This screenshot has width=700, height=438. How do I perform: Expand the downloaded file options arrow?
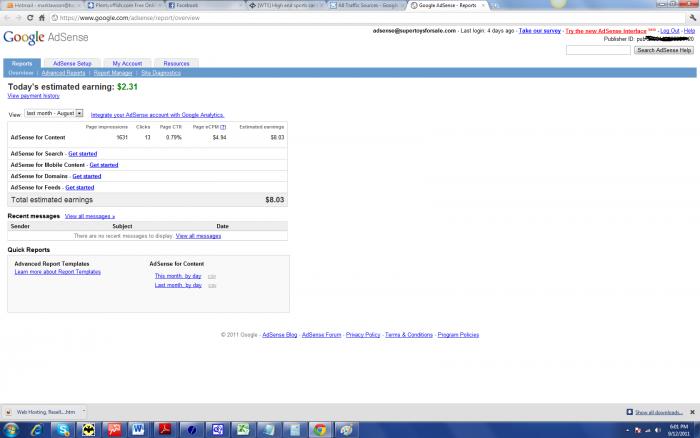(83, 412)
